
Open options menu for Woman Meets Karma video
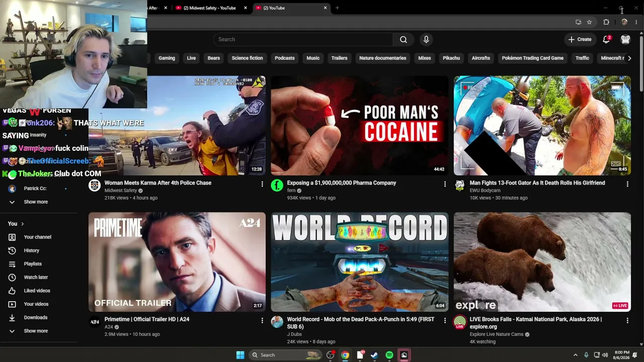262,185
